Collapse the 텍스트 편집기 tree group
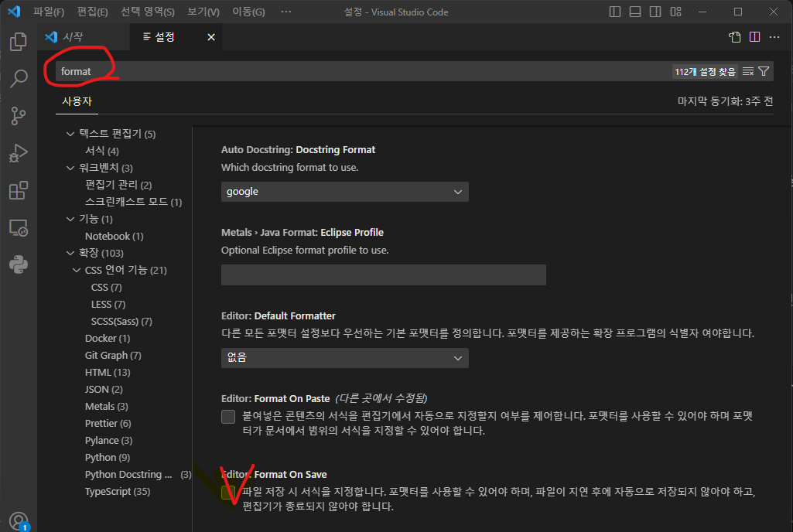 [70, 134]
